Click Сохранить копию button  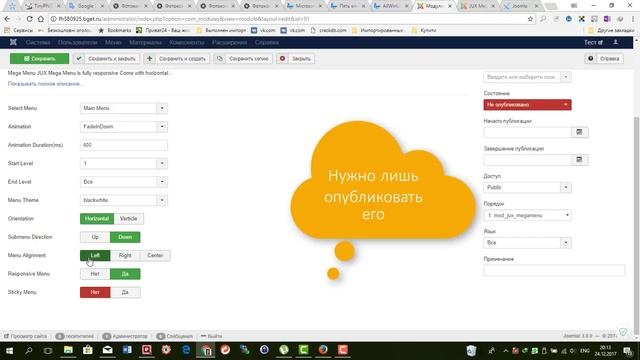[243, 59]
